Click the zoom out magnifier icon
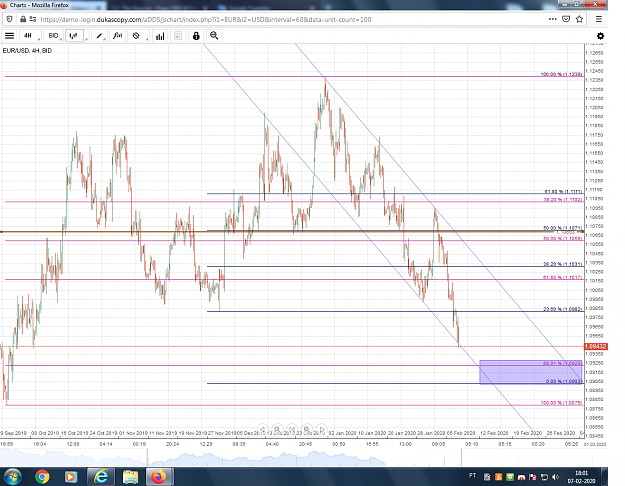This screenshot has height=486, width=625. [x=214, y=36]
